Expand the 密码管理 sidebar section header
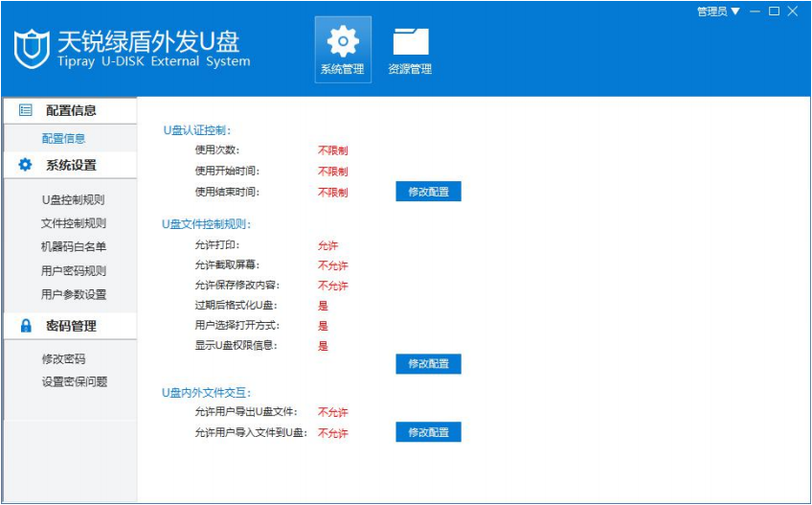Screen dimensions: 812x505 [70, 326]
